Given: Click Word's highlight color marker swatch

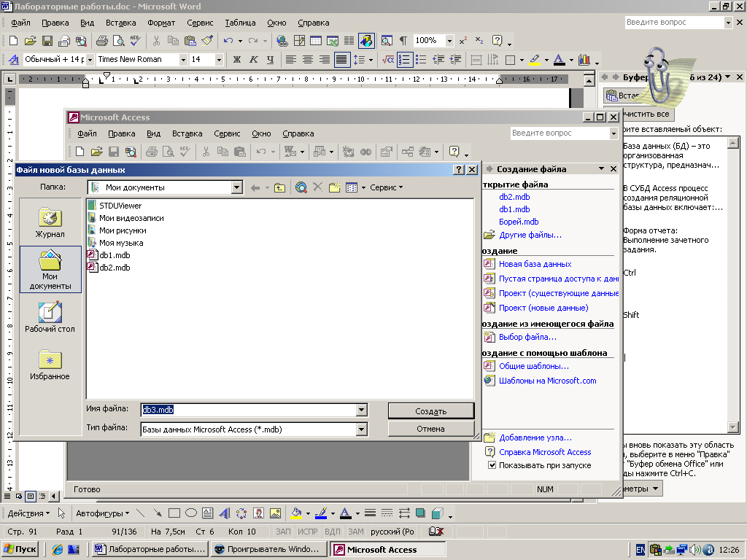Looking at the screenshot, I should (535, 60).
